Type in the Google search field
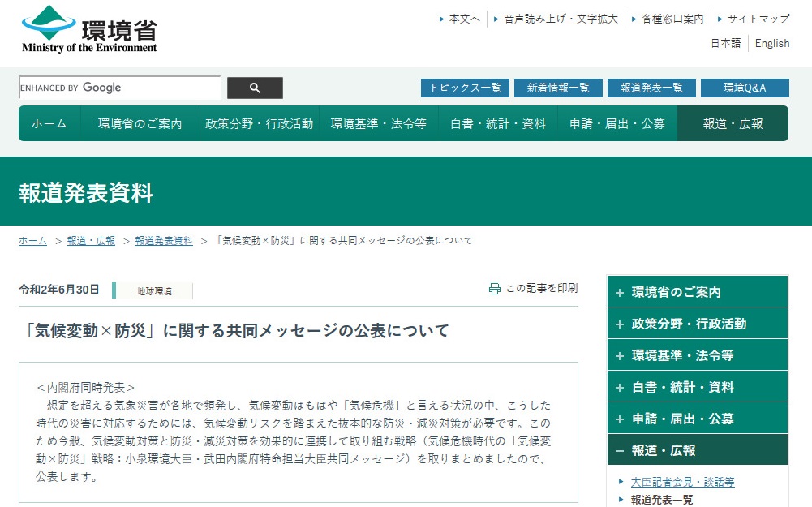Image resolution: width=812 pixels, height=507 pixels. pyautogui.click(x=119, y=88)
